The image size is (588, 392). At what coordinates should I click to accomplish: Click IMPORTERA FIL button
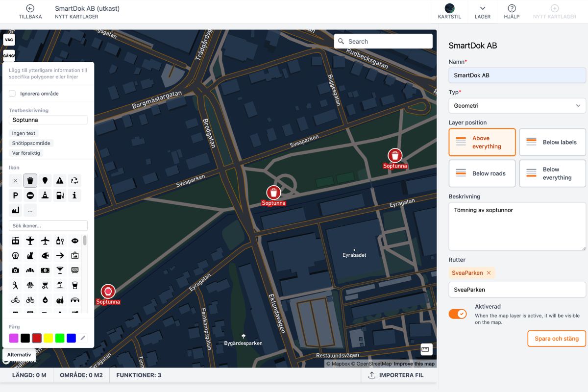click(396, 375)
